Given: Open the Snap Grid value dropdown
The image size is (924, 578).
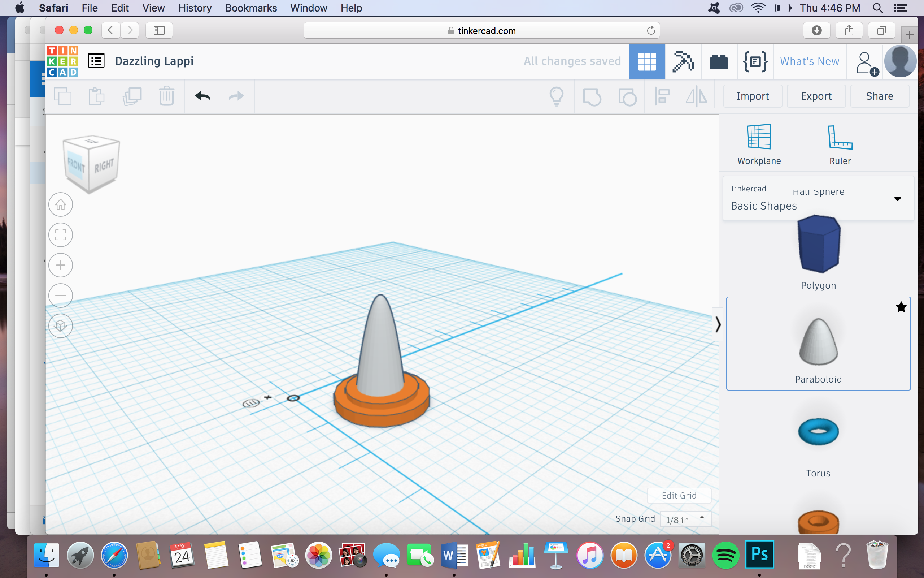Looking at the screenshot, I should point(685,519).
